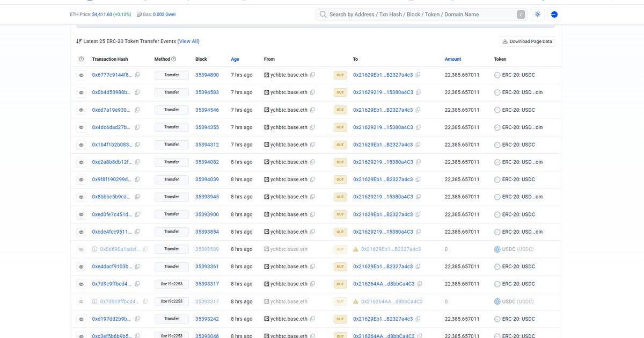Open To address in block 35394355 row
This screenshot has height=338, width=644.
coord(383,127)
